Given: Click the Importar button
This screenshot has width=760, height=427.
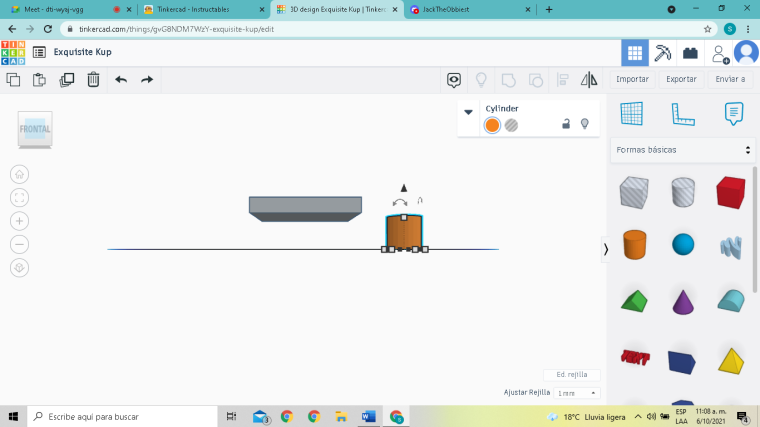Looking at the screenshot, I should [x=632, y=79].
